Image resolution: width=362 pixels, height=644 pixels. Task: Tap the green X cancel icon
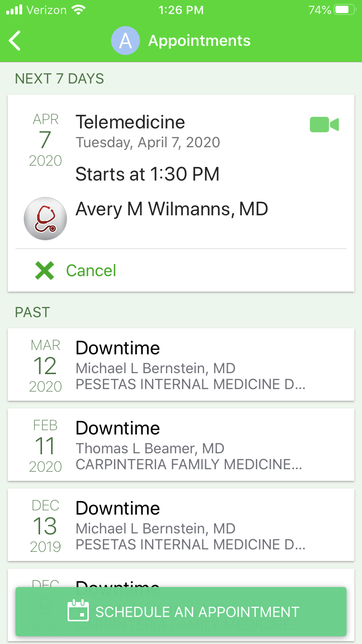point(44,270)
